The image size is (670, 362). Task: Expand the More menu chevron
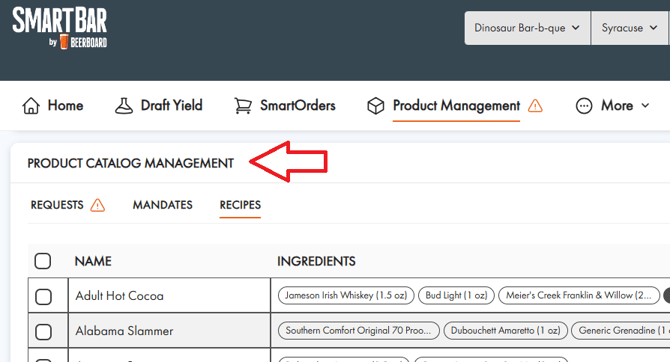pos(645,106)
